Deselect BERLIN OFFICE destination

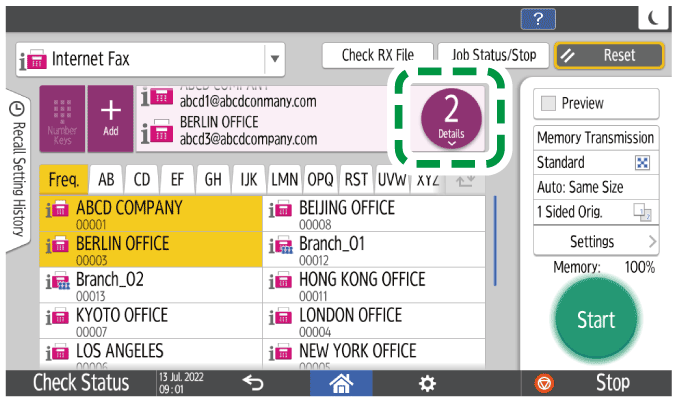[x=150, y=250]
